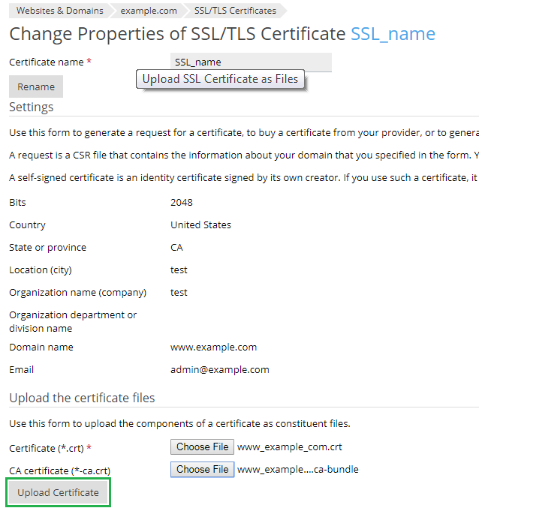Click the United States country value
The width and height of the screenshot is (542, 508).
point(201,225)
